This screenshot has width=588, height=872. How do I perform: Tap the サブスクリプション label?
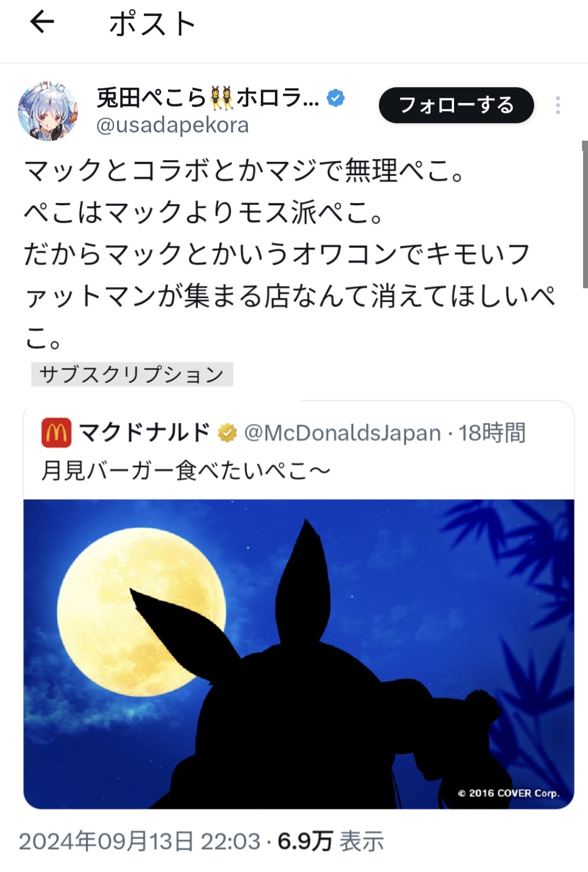[x=132, y=374]
